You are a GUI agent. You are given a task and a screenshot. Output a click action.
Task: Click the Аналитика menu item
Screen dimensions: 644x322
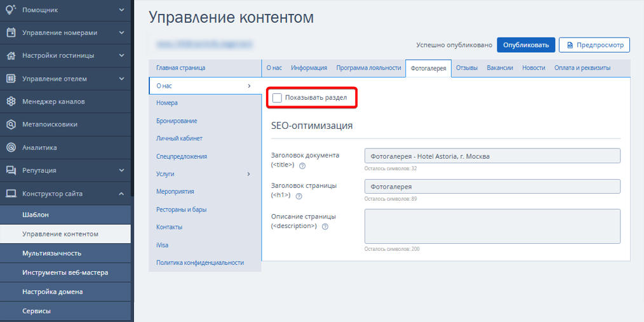click(65, 147)
